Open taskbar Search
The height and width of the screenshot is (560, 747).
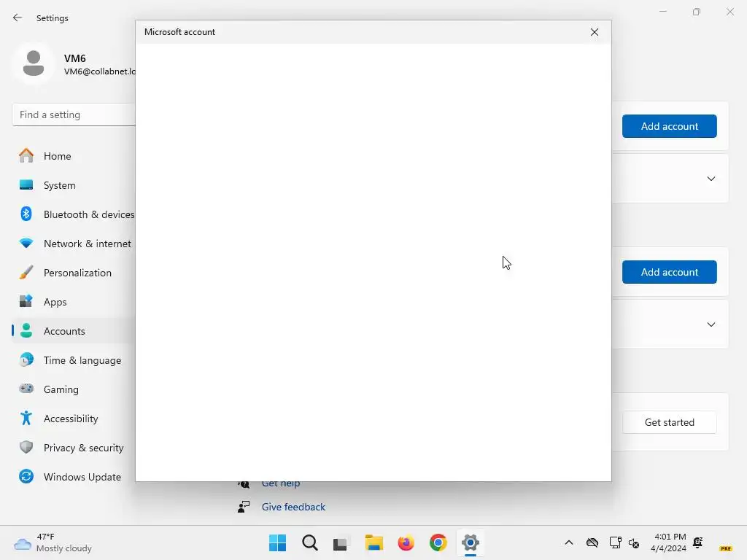[x=309, y=542]
